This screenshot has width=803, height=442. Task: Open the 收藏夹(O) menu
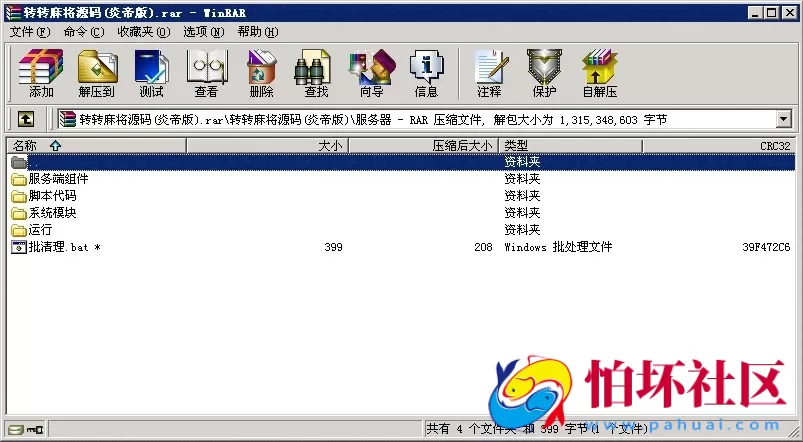click(143, 32)
